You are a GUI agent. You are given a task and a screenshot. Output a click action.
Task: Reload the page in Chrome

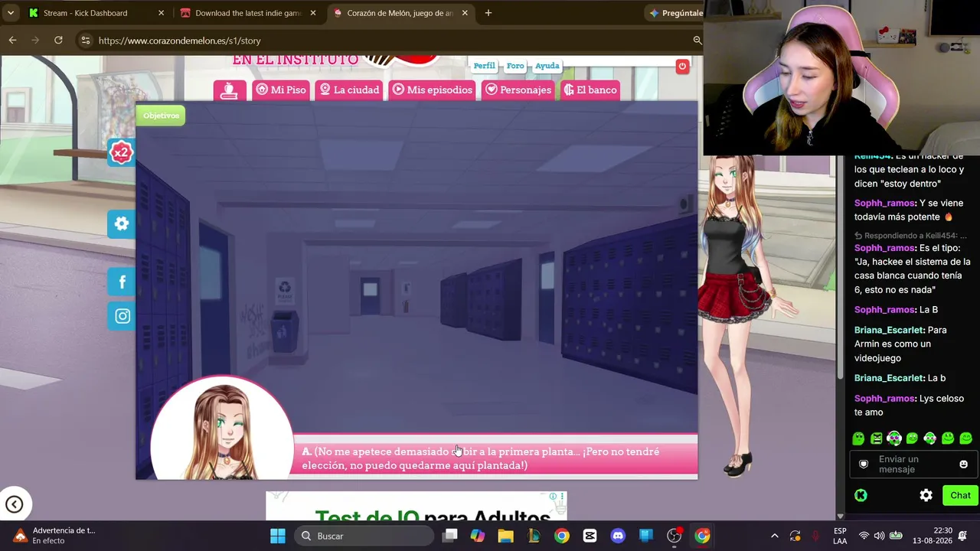click(58, 40)
